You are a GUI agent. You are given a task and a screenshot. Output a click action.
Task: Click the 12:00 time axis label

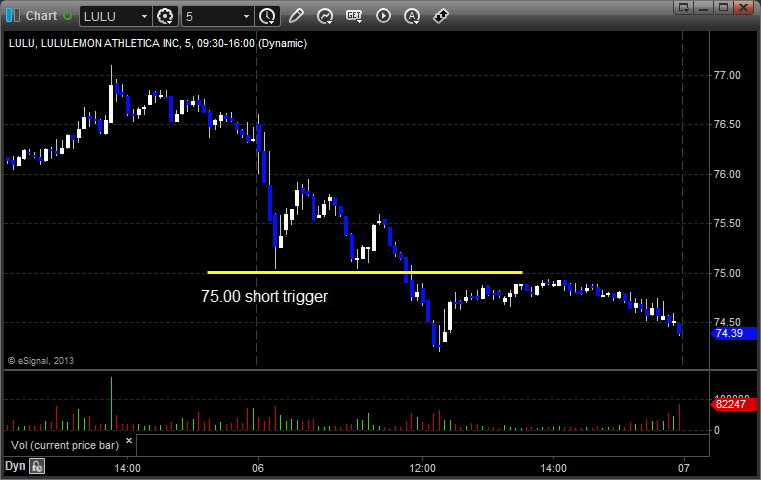click(422, 468)
